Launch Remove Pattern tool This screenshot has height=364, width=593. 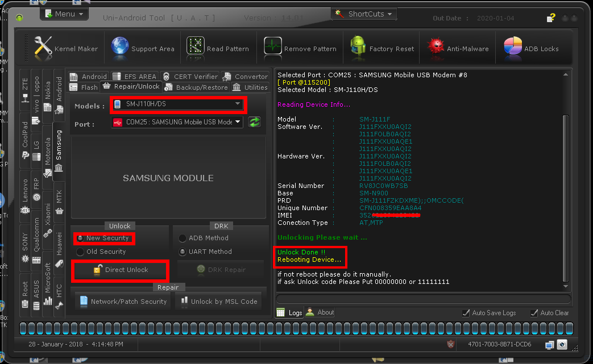pos(300,48)
